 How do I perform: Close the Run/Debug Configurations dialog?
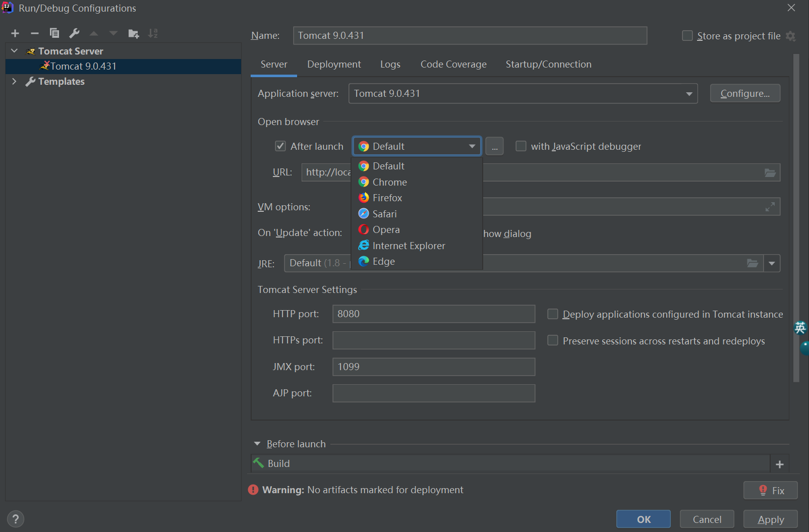[x=791, y=8]
